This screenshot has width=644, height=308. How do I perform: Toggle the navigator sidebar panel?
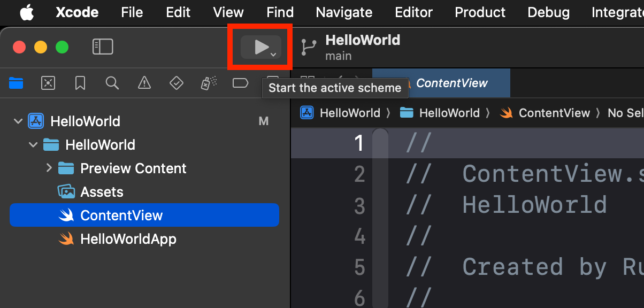pos(103,47)
